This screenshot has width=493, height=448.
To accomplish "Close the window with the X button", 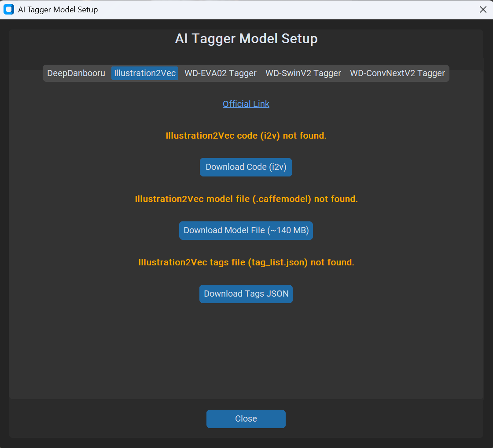I will 483,10.
